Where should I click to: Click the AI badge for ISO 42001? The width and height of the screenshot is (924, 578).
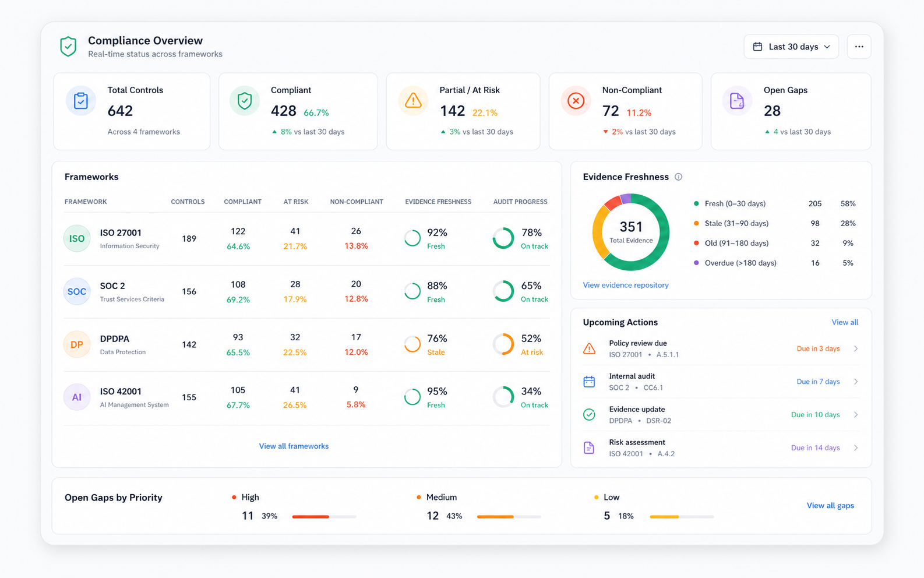pos(77,397)
